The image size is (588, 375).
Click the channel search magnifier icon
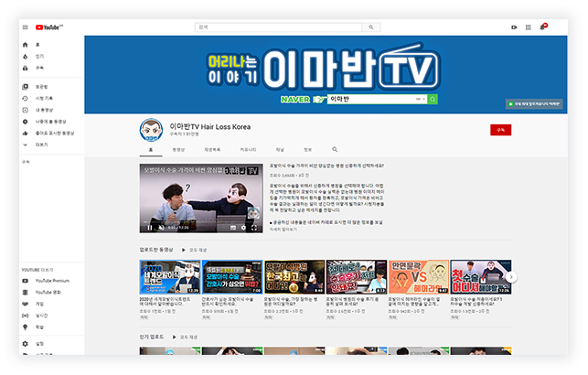click(335, 149)
